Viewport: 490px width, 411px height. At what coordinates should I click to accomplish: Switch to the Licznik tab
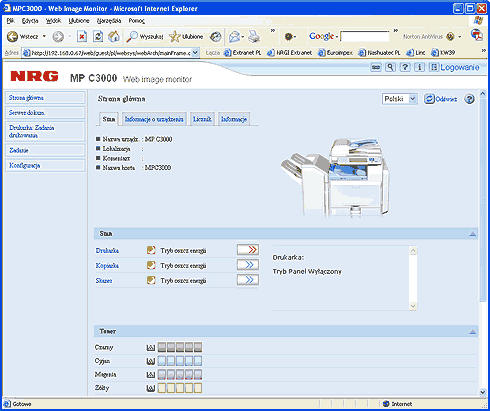coord(202,119)
